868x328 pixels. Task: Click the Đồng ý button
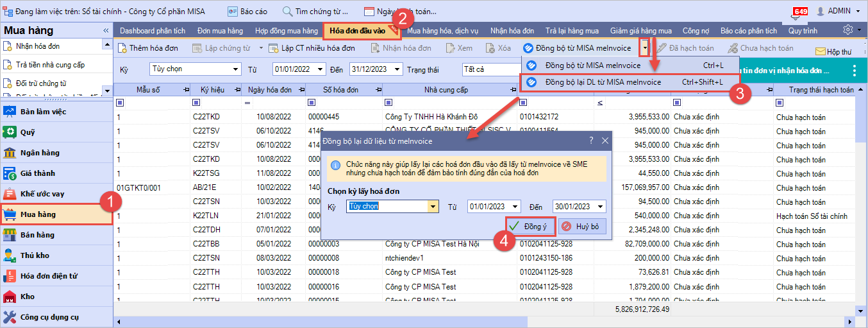pyautogui.click(x=530, y=227)
